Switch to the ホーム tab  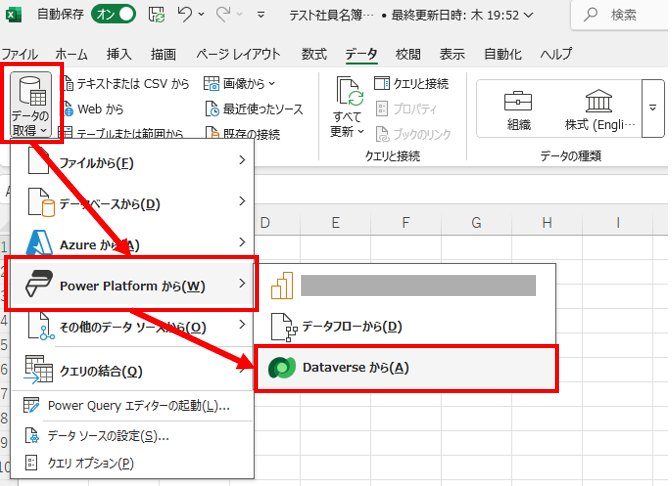coord(71,54)
